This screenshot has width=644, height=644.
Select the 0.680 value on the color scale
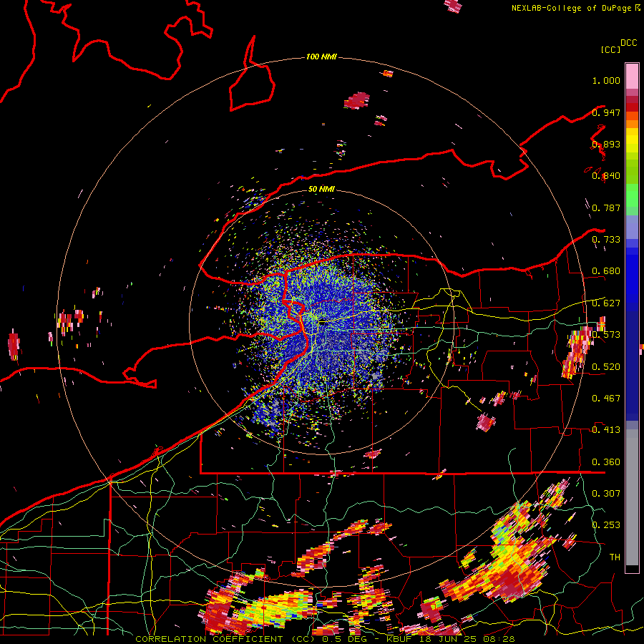(606, 271)
